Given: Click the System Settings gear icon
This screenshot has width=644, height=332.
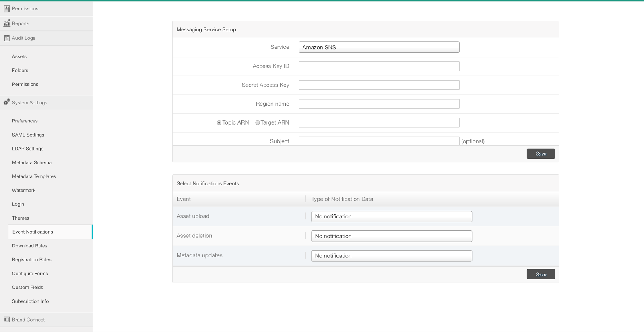Looking at the screenshot, I should 7,102.
